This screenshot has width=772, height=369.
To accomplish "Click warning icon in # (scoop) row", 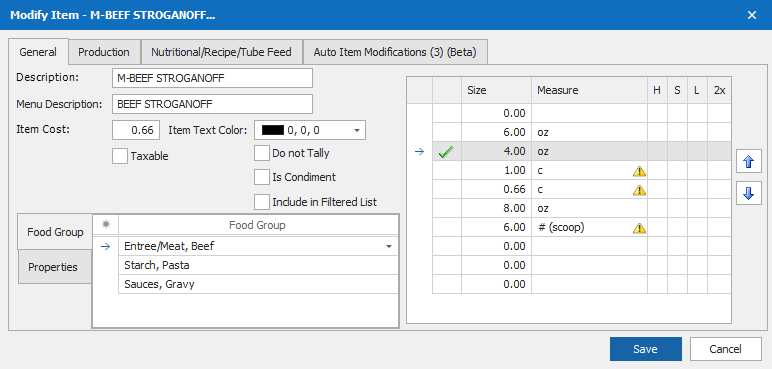I will [639, 228].
